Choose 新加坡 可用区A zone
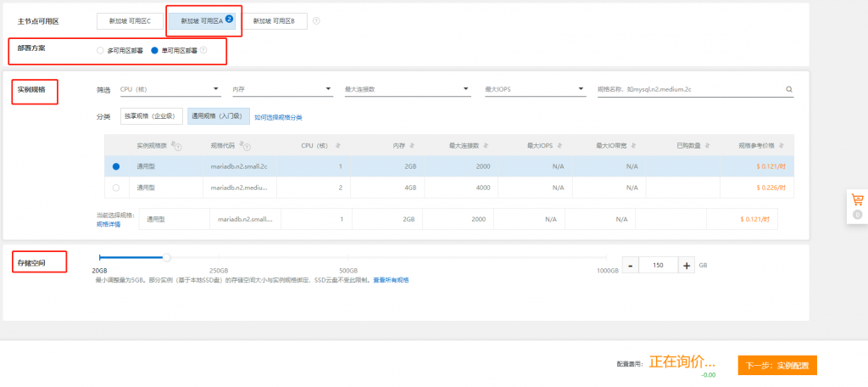The image size is (868, 387). click(203, 21)
